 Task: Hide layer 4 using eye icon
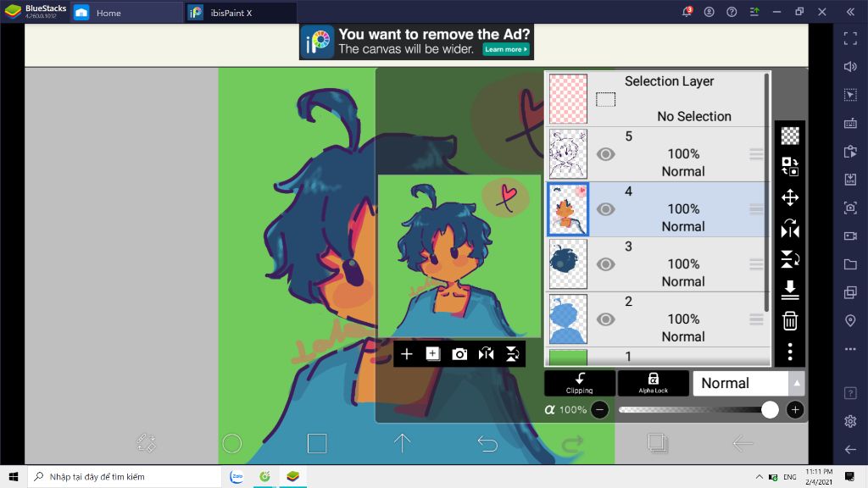click(x=605, y=209)
